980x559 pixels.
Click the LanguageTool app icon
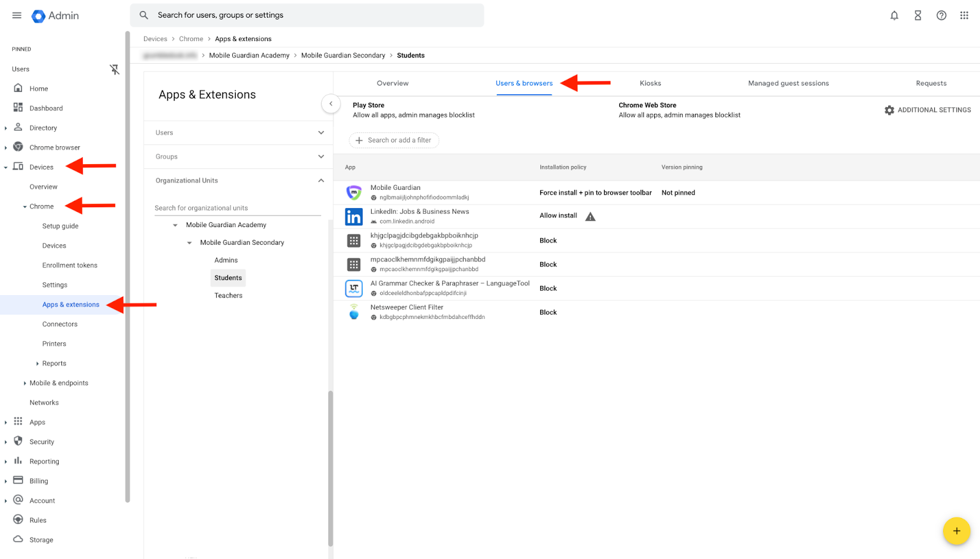(354, 288)
